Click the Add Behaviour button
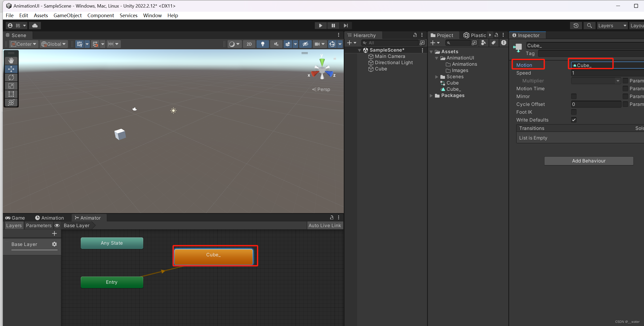The image size is (644, 326). (x=589, y=161)
